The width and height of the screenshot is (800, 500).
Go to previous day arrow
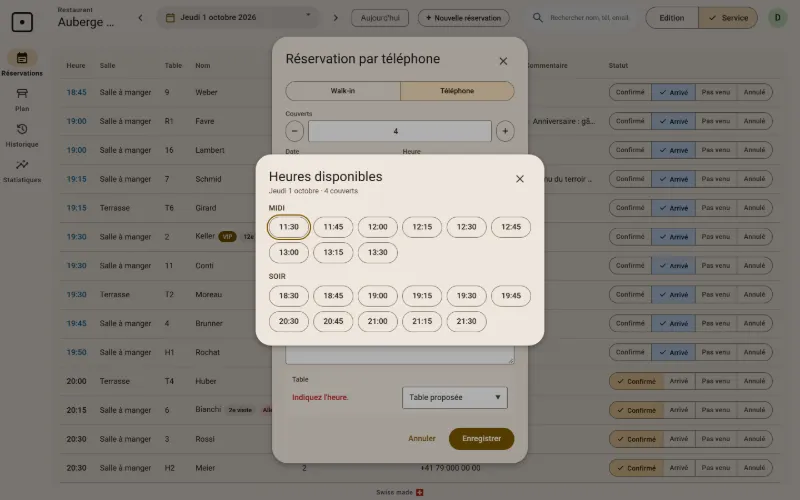(140, 18)
